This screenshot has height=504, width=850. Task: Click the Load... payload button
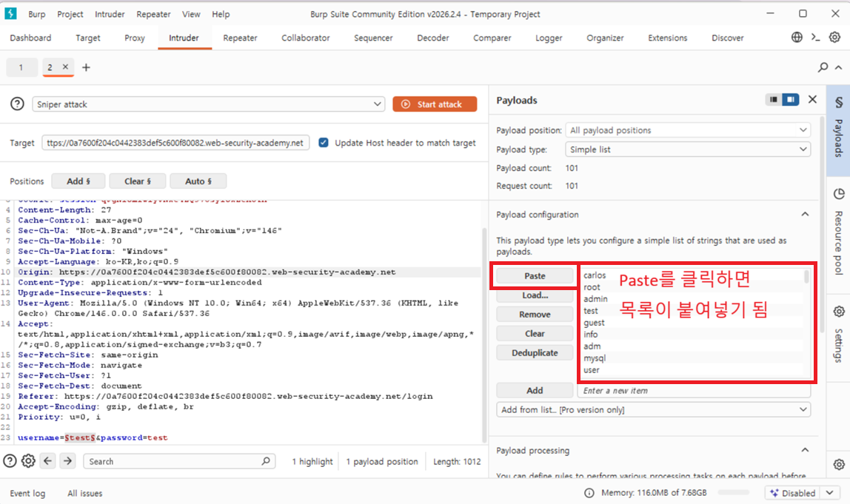(535, 295)
